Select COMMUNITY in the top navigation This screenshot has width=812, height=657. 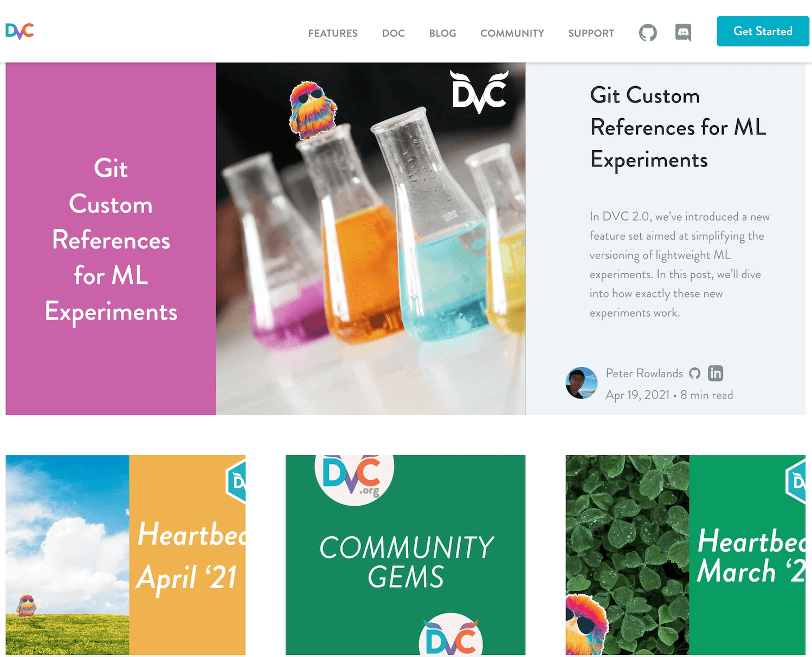click(x=512, y=33)
